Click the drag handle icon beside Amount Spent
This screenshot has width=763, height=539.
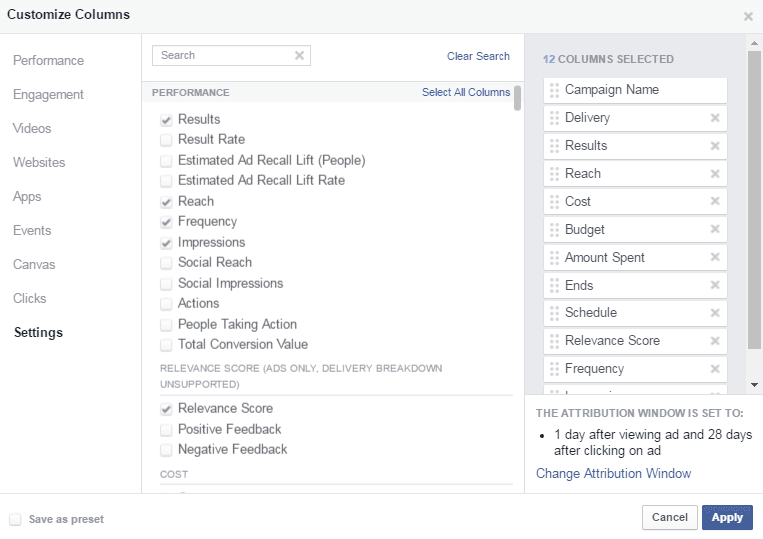(555, 258)
